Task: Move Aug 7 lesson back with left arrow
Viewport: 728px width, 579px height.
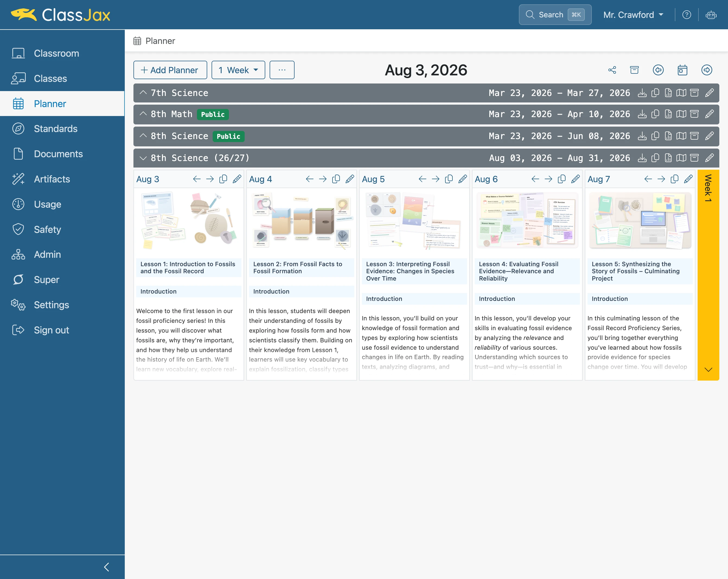Action: click(x=648, y=179)
